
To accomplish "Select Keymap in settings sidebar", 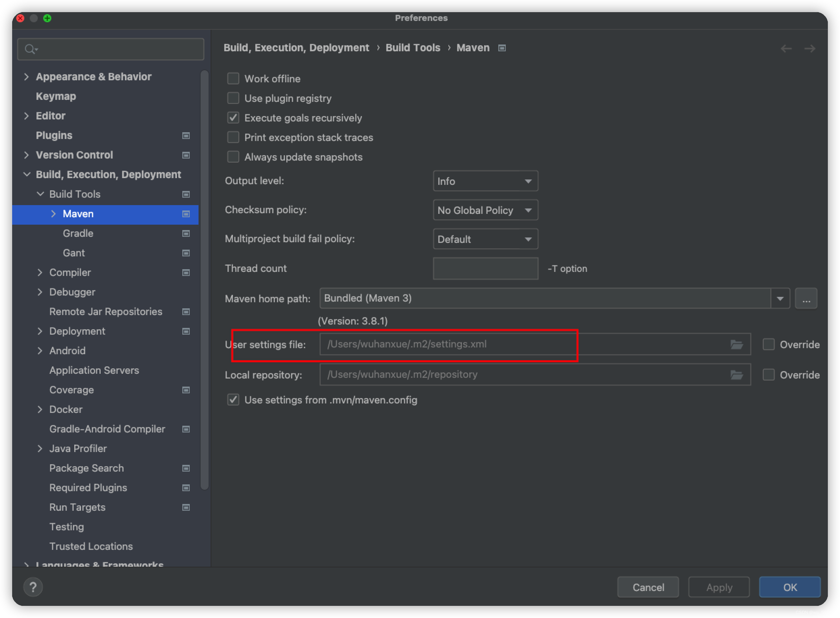I will (56, 96).
